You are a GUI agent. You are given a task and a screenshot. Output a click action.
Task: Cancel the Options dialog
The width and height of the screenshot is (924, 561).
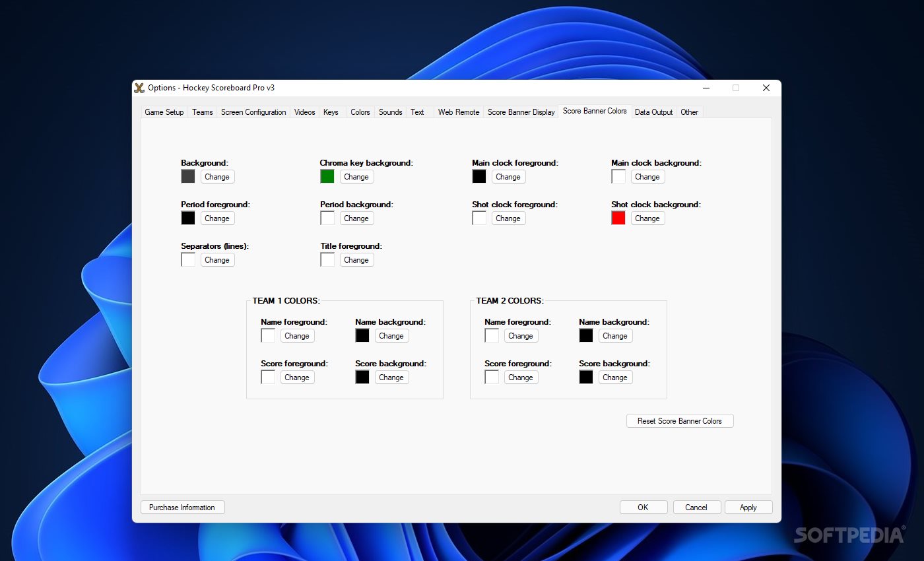coord(696,508)
